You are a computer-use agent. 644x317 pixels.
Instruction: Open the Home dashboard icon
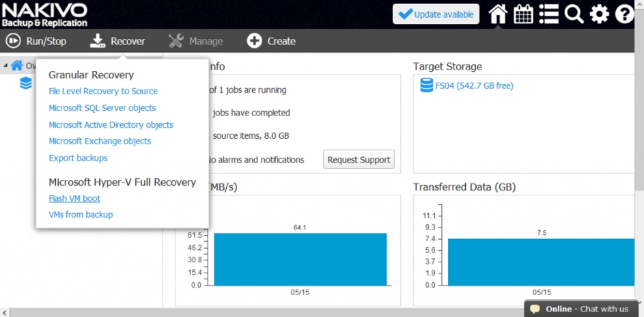pyautogui.click(x=498, y=14)
